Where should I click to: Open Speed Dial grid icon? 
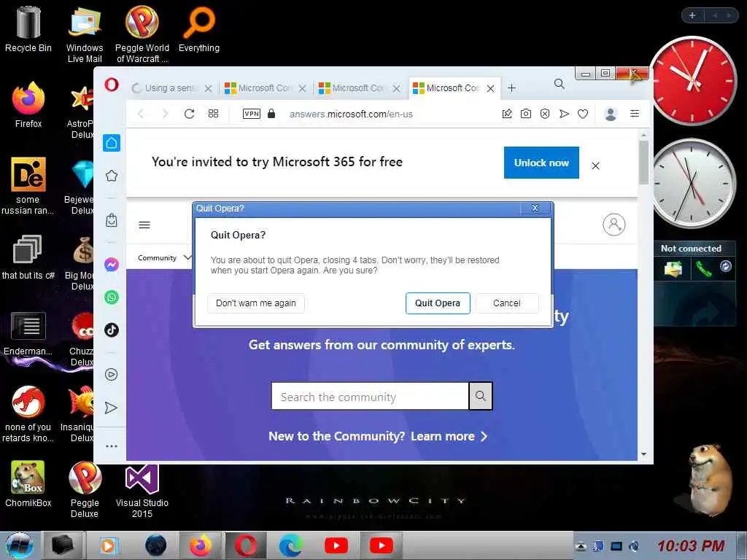pyautogui.click(x=214, y=113)
